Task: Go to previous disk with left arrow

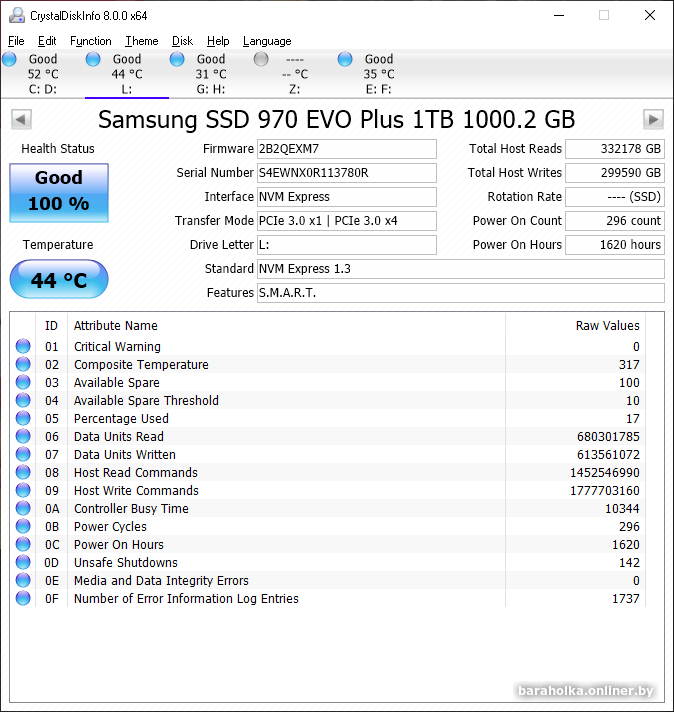Action: point(21,120)
